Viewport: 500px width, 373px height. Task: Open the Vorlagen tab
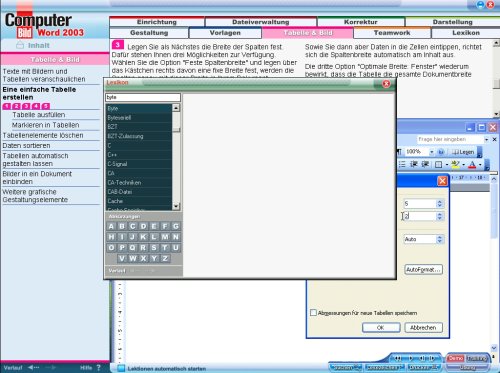[x=225, y=33]
